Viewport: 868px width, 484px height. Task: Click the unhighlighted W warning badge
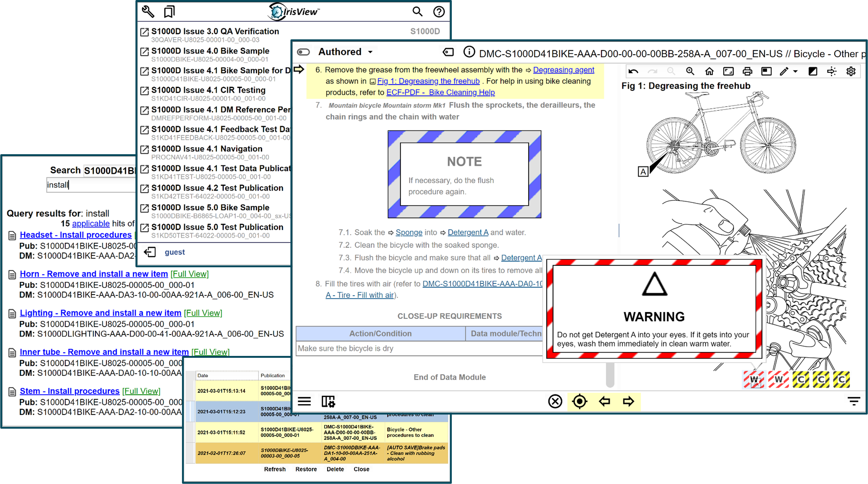(x=778, y=379)
